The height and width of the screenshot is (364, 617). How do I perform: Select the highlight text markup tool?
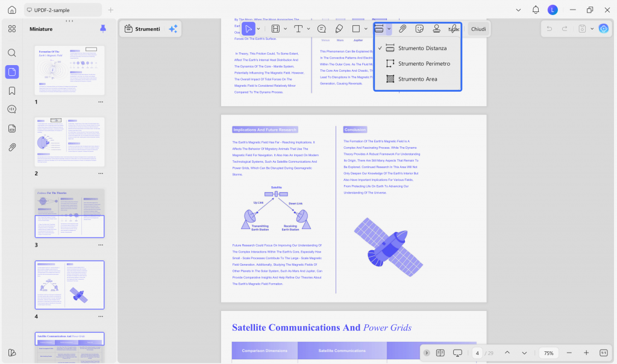[x=275, y=29]
